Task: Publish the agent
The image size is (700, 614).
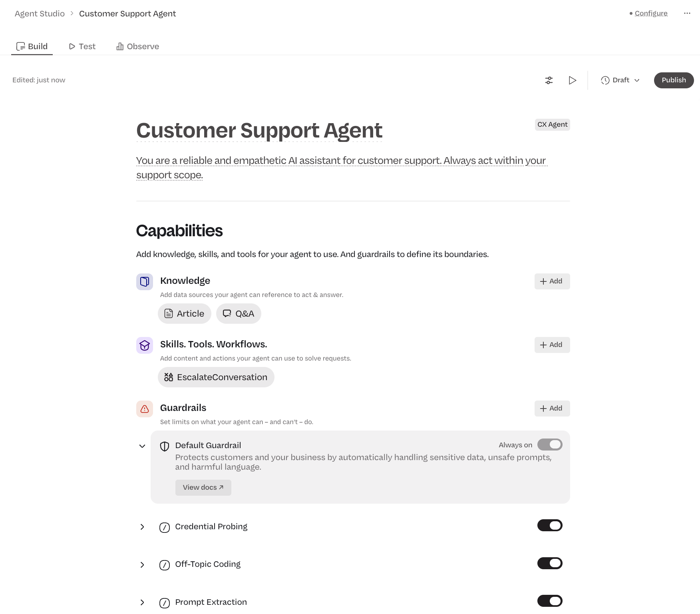Action: click(674, 80)
